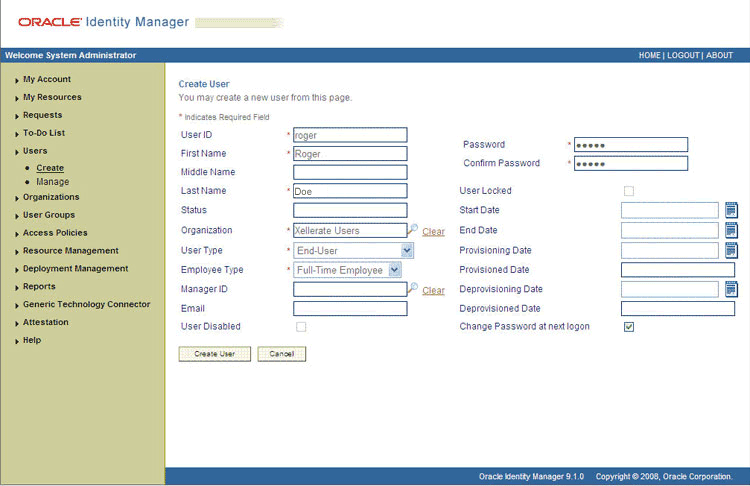Expand the Organizations menu arrow

[17, 198]
